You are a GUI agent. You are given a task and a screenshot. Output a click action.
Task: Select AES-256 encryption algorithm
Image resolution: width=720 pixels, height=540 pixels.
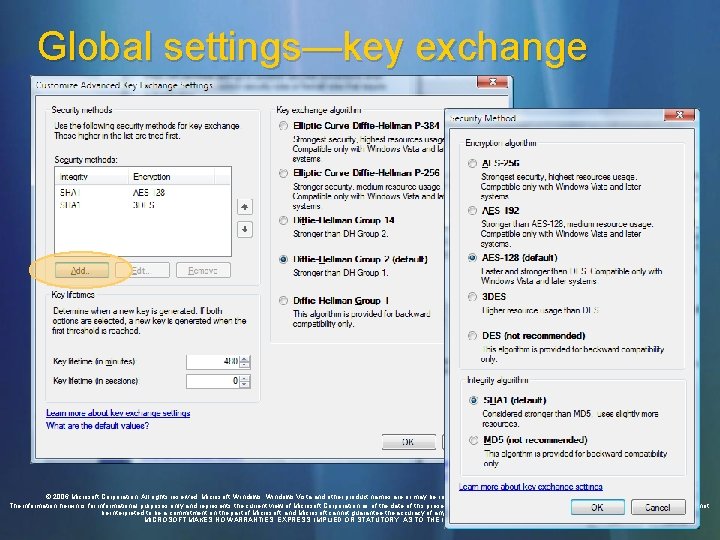point(472,163)
